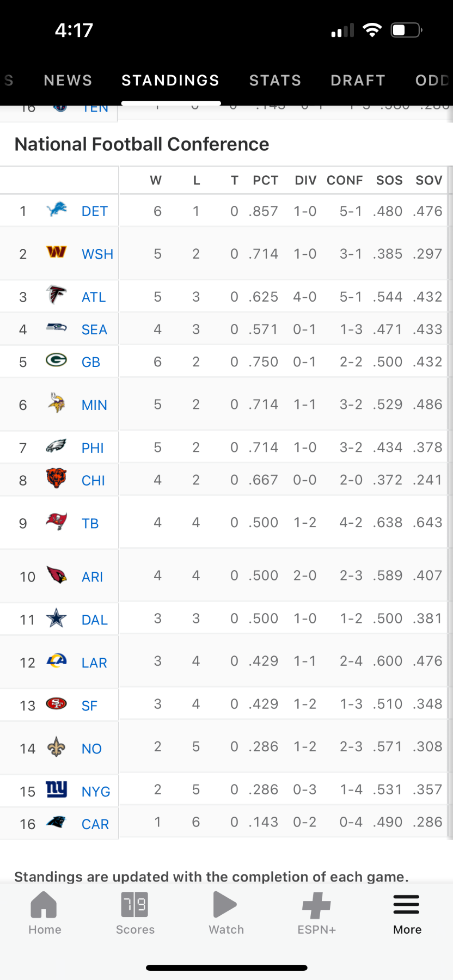Tap the Dallas Cowboys star logo
Image resolution: width=453 pixels, height=980 pixels.
pos(57,618)
